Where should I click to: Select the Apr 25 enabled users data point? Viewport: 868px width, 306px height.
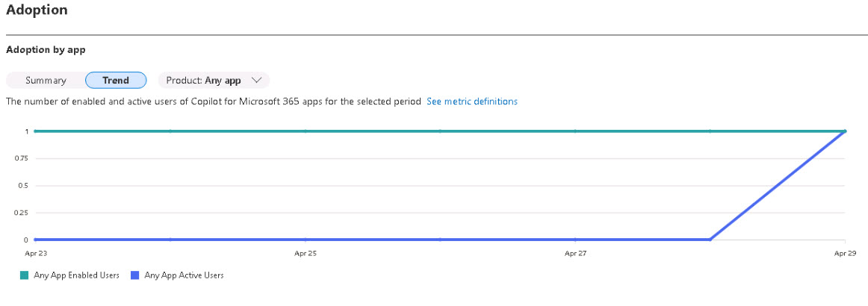(305, 131)
